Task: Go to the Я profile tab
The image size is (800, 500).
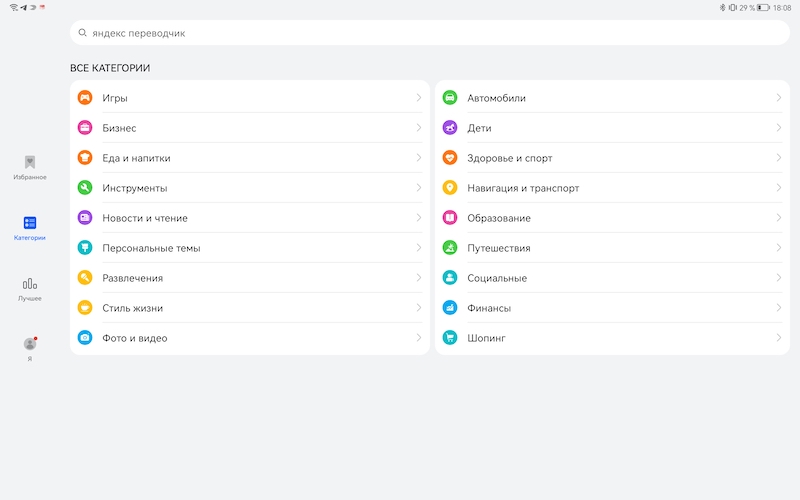Action: tap(30, 349)
